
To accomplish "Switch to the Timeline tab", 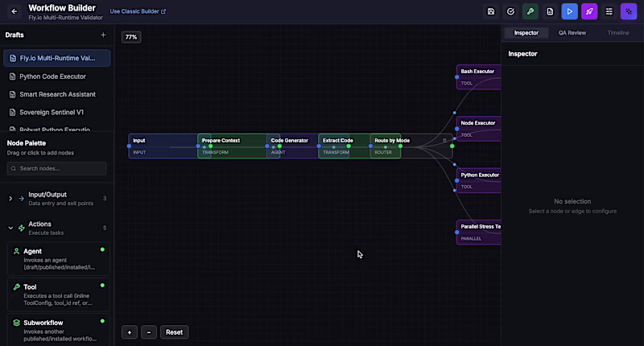I will [x=618, y=33].
